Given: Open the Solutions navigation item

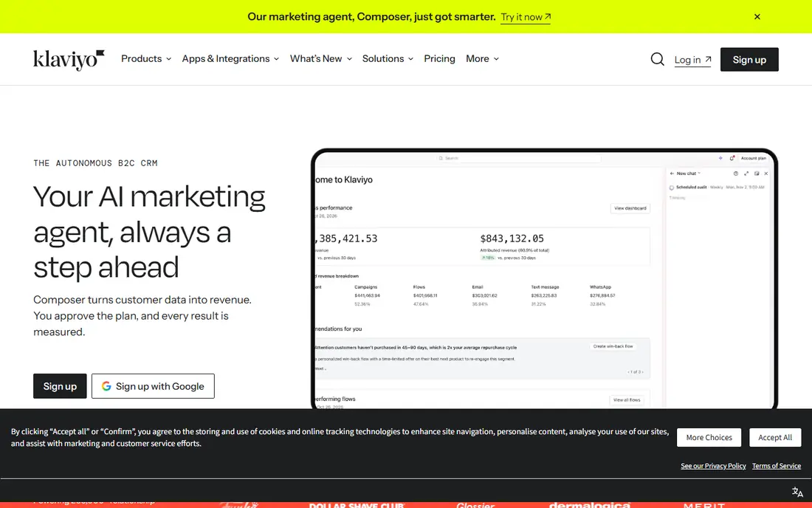Looking at the screenshot, I should [x=388, y=58].
